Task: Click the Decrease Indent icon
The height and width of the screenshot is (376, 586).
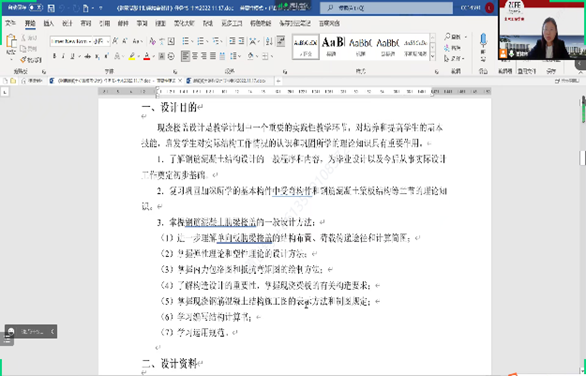Action: pyautogui.click(x=232, y=41)
